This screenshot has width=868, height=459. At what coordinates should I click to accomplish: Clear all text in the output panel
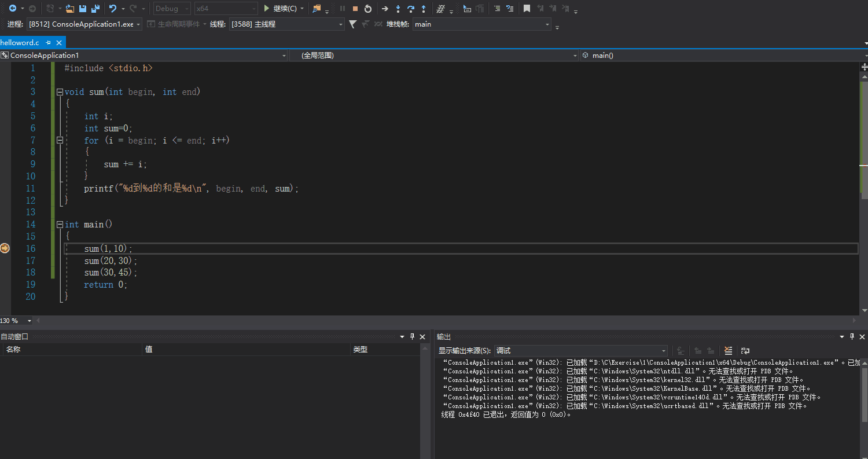pos(729,351)
